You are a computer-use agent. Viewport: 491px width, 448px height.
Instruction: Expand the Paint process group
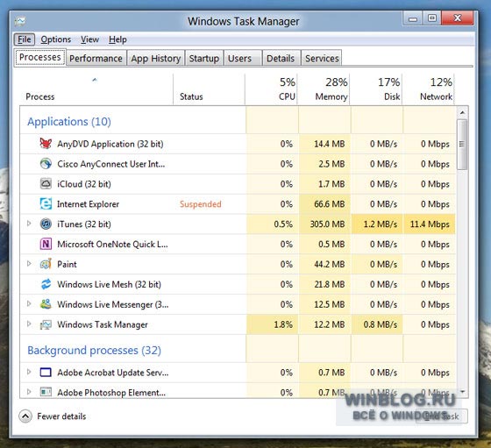[x=29, y=264]
